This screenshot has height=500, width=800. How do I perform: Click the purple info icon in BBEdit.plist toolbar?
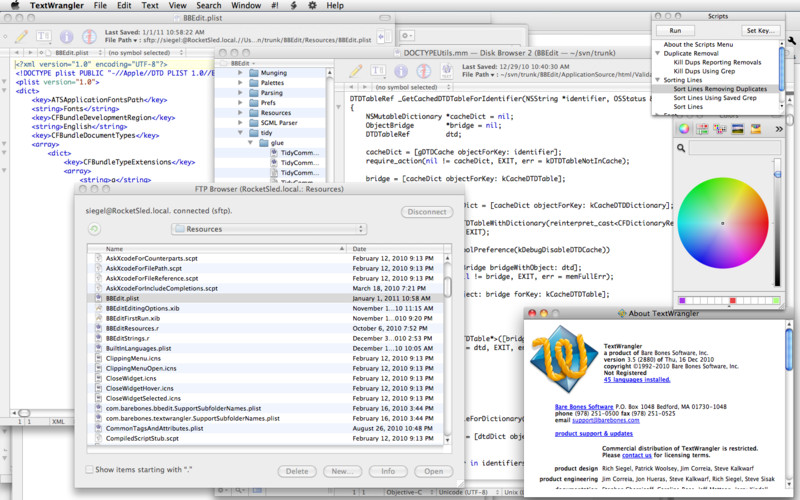[66, 36]
